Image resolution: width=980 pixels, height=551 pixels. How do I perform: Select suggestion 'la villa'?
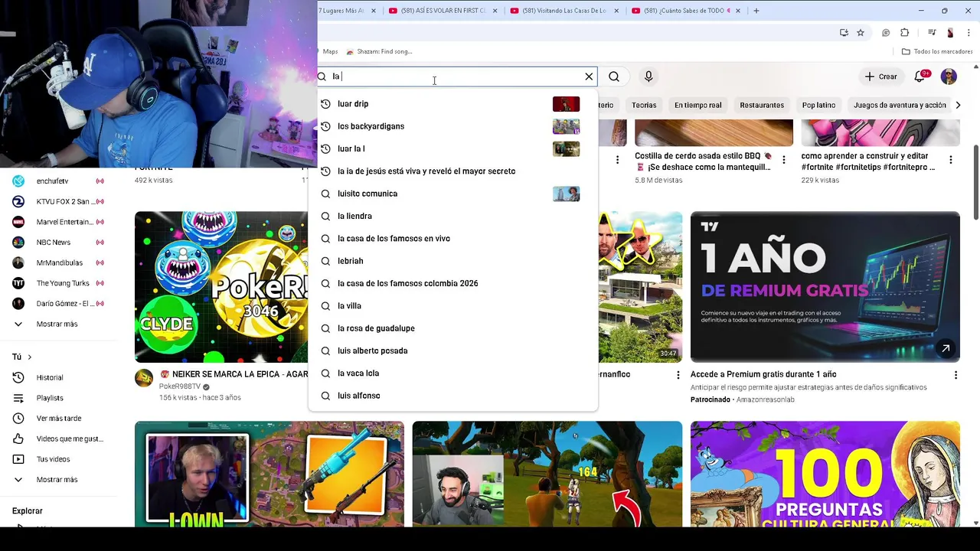[x=452, y=306]
